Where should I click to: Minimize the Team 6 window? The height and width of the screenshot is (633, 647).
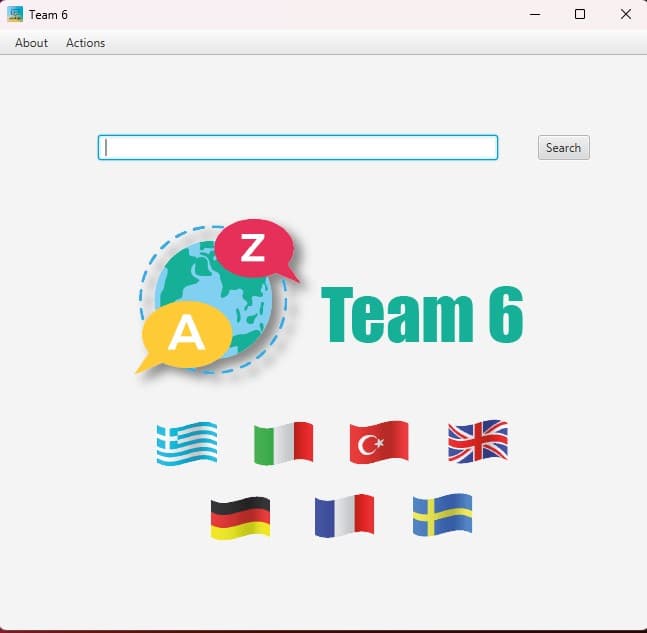(x=534, y=14)
